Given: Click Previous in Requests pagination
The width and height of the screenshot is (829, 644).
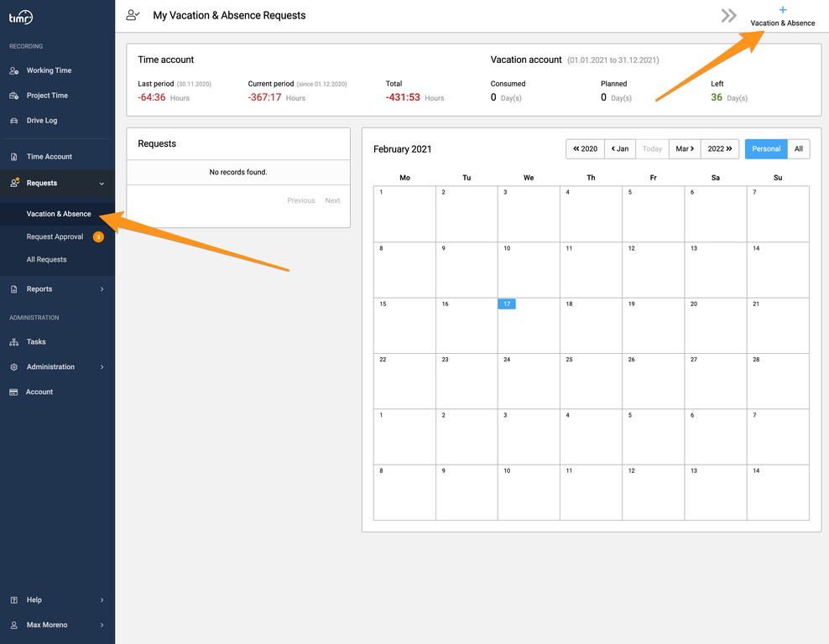Looking at the screenshot, I should [x=301, y=200].
